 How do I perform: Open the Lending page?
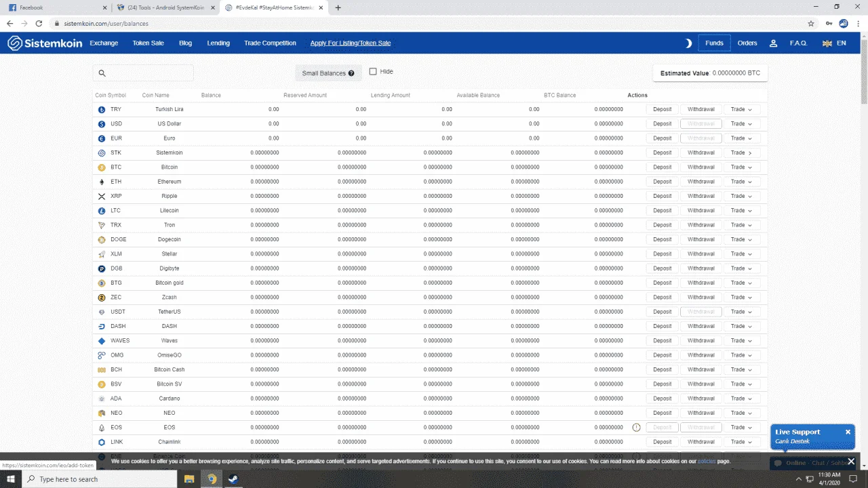(x=218, y=43)
